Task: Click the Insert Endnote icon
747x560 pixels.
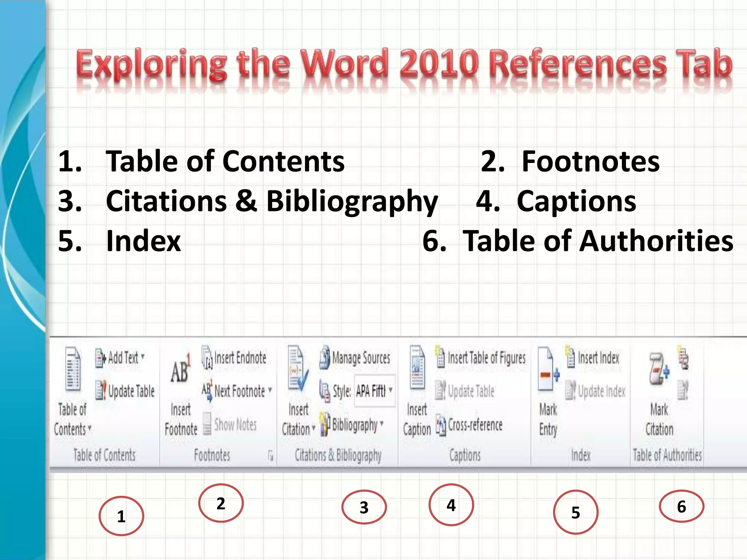Action: coord(207,357)
